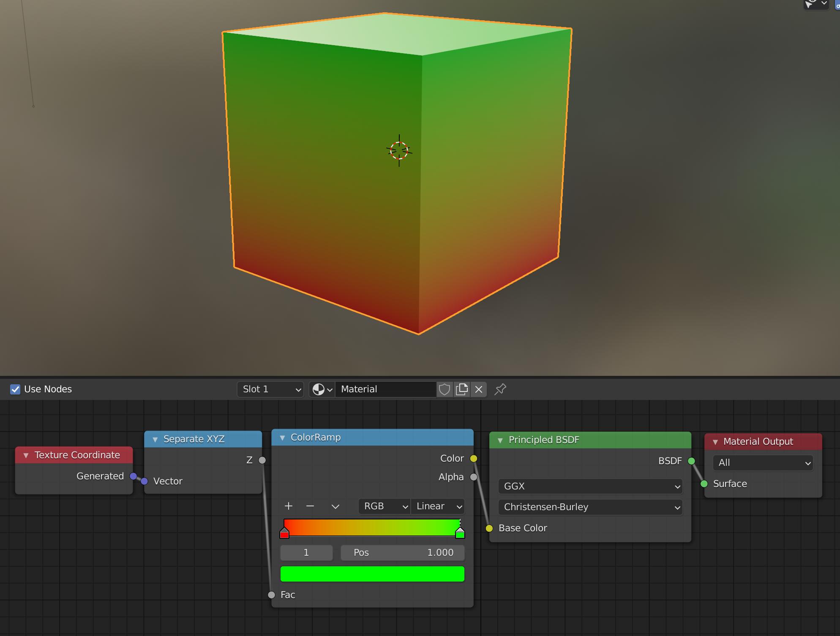Open the Christensen-Burley subsurface dropdown
840x636 pixels.
pos(590,507)
